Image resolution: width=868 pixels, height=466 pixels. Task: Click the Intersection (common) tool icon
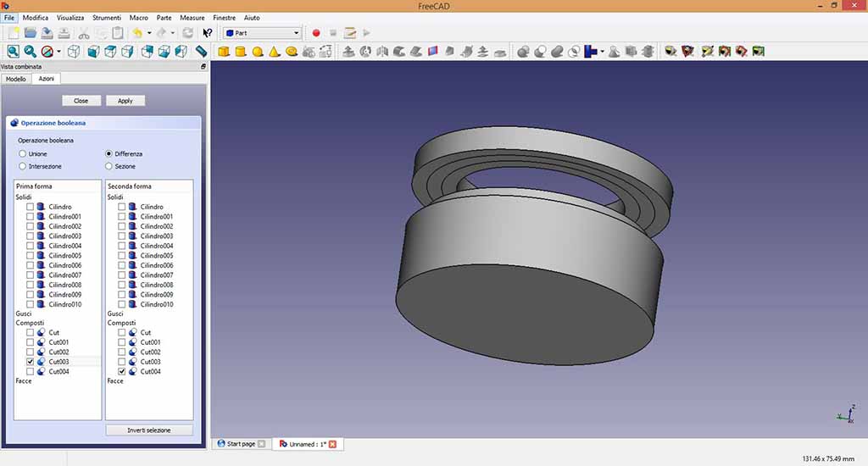coord(574,52)
